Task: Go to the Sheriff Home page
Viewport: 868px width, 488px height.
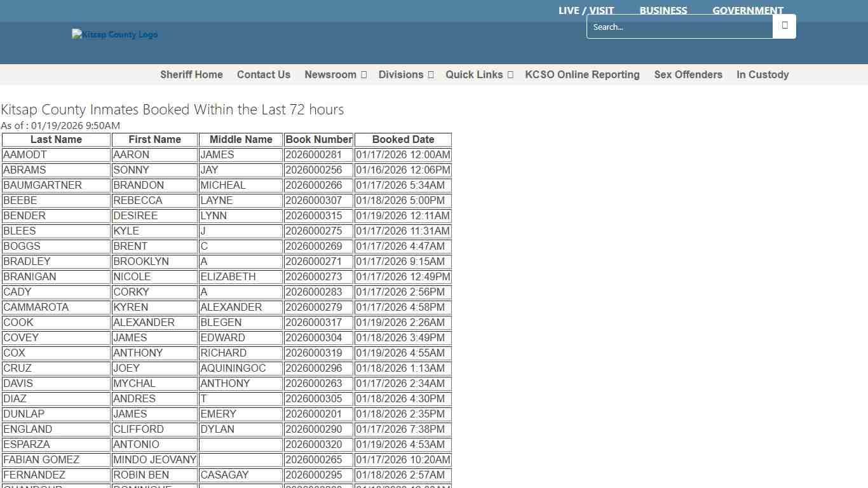Action: tap(191, 74)
